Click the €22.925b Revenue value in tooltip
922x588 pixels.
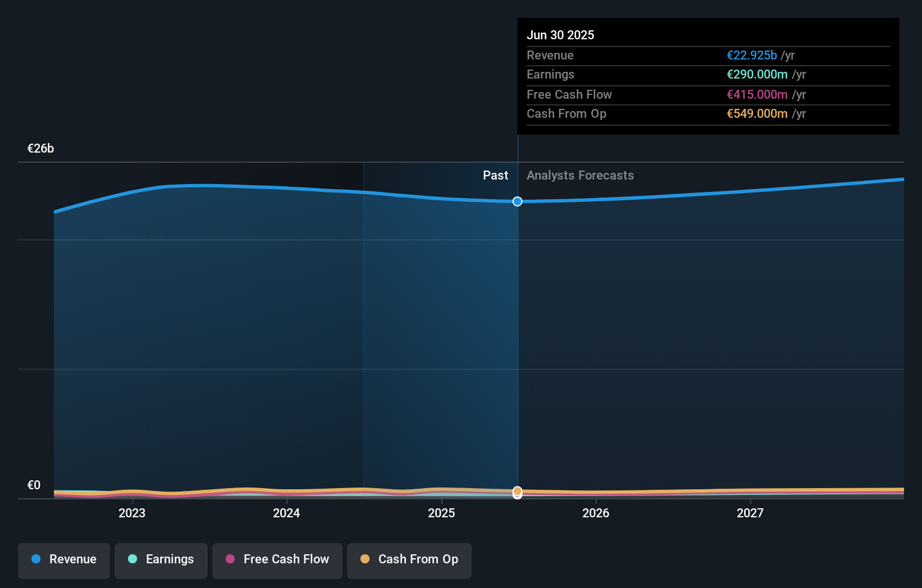pyautogui.click(x=751, y=55)
